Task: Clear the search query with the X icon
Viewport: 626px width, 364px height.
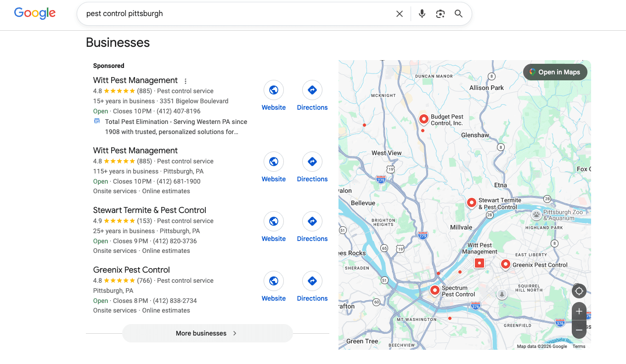Action: [400, 14]
